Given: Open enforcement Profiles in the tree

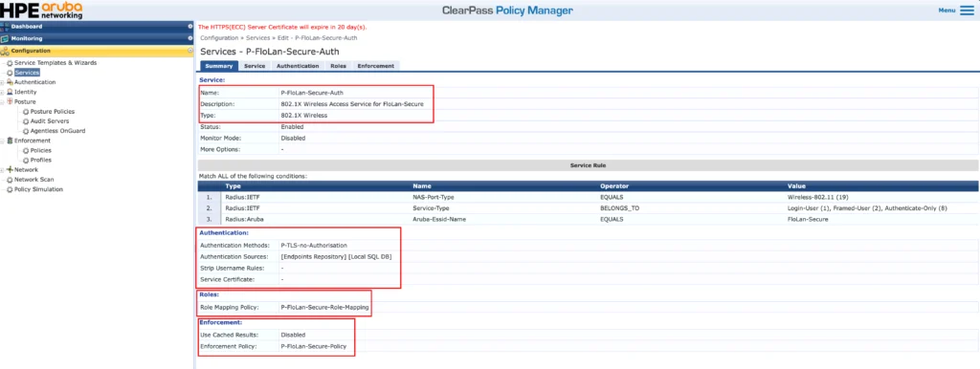Looking at the screenshot, I should [x=41, y=160].
